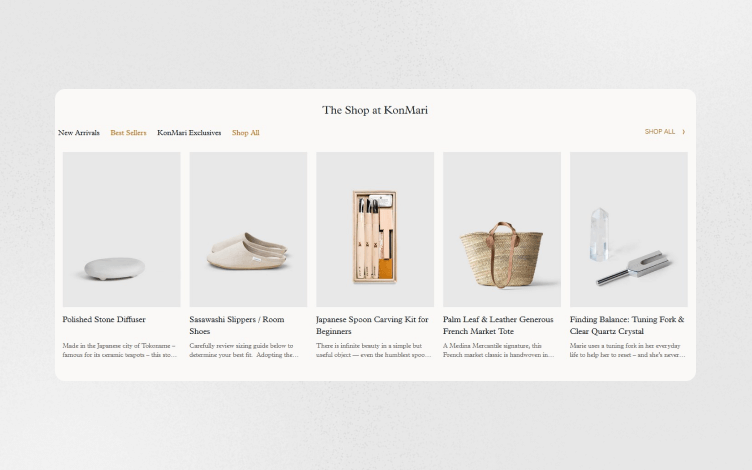The height and width of the screenshot is (470, 752).
Task: Click the Polished Stone Diffuser title
Action: (x=104, y=319)
